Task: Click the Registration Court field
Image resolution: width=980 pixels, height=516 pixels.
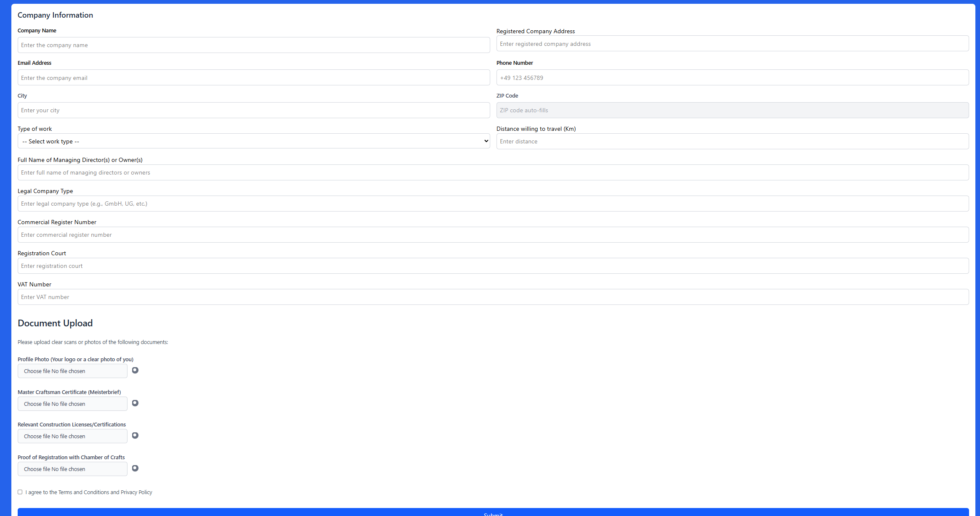Action: point(493,266)
